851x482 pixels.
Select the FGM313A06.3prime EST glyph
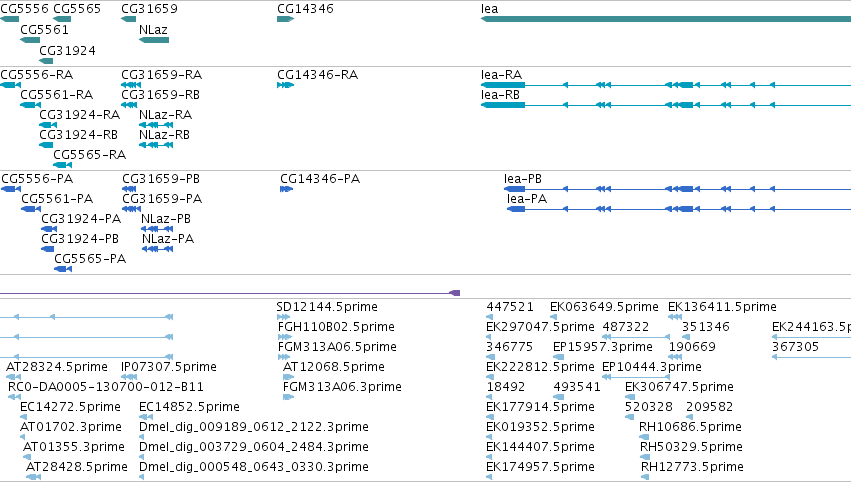[288, 397]
